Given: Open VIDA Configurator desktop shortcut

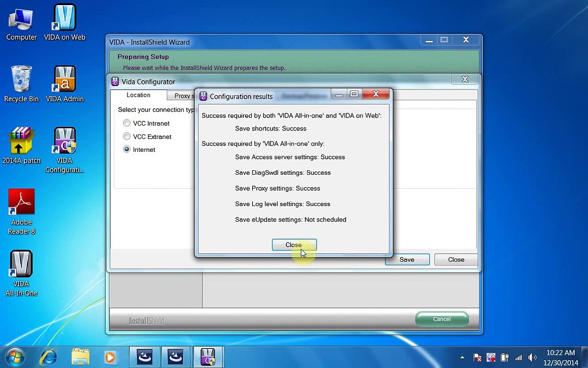Looking at the screenshot, I should click(64, 150).
